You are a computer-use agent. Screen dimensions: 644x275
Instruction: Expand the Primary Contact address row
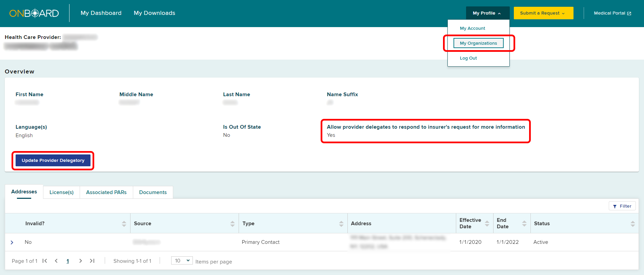pos(12,242)
